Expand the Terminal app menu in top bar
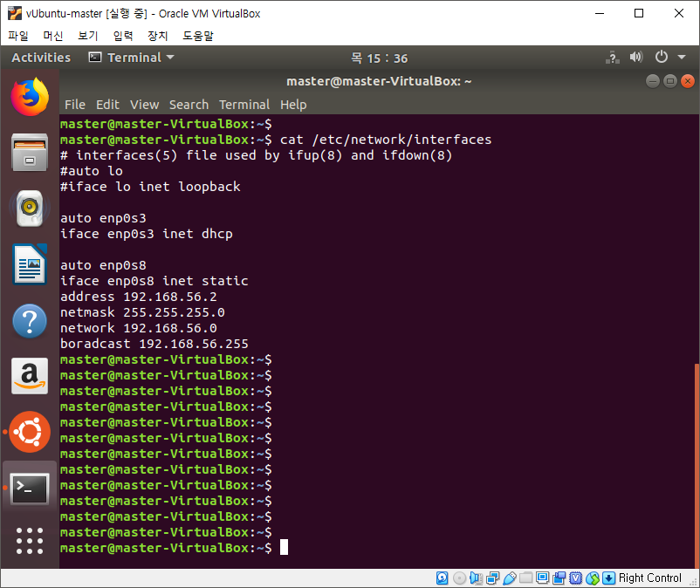This screenshot has height=588, width=700. 132,58
